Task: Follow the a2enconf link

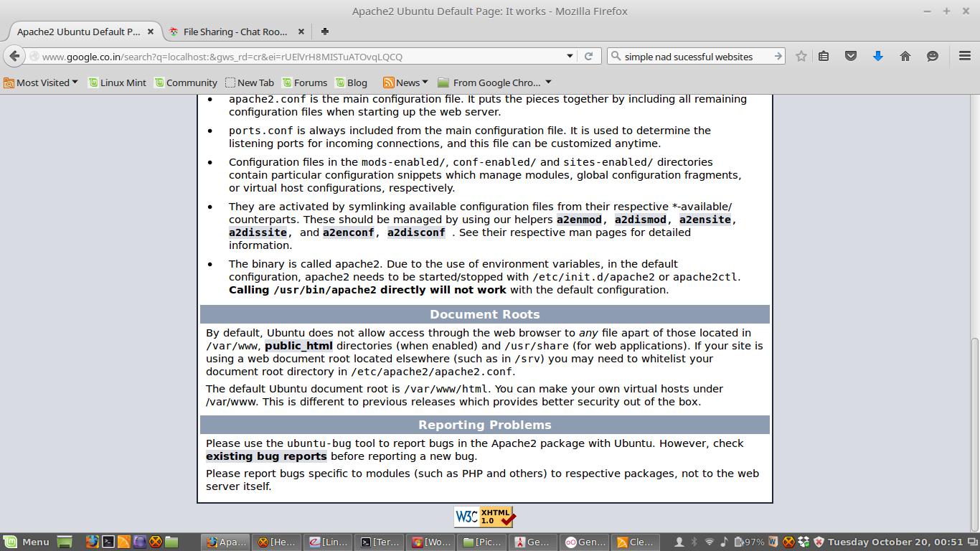Action: pos(349,232)
